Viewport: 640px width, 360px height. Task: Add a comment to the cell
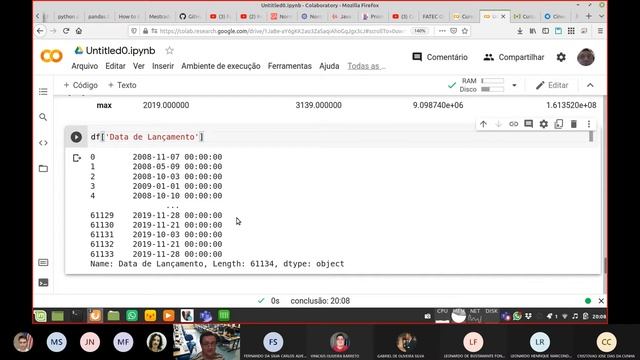click(x=529, y=124)
